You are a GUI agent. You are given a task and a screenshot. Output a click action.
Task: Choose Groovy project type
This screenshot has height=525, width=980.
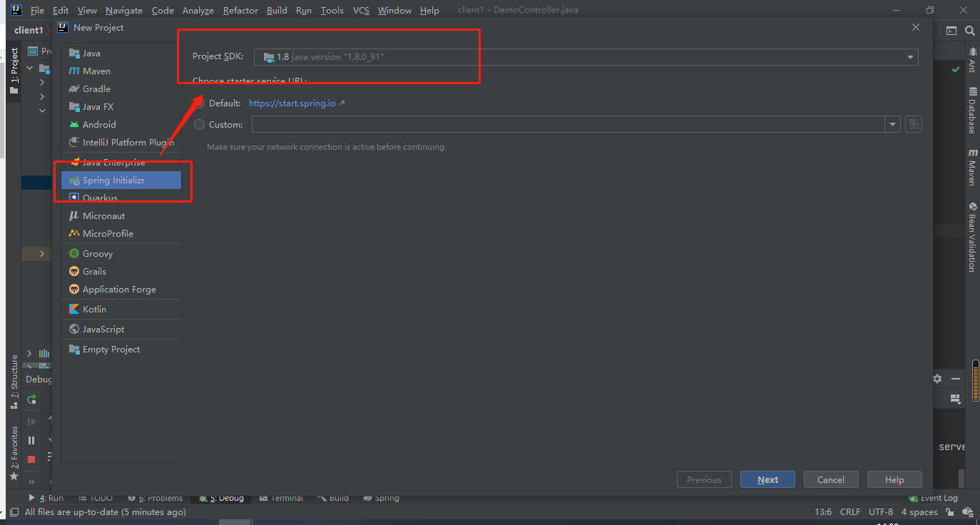[x=121, y=253]
